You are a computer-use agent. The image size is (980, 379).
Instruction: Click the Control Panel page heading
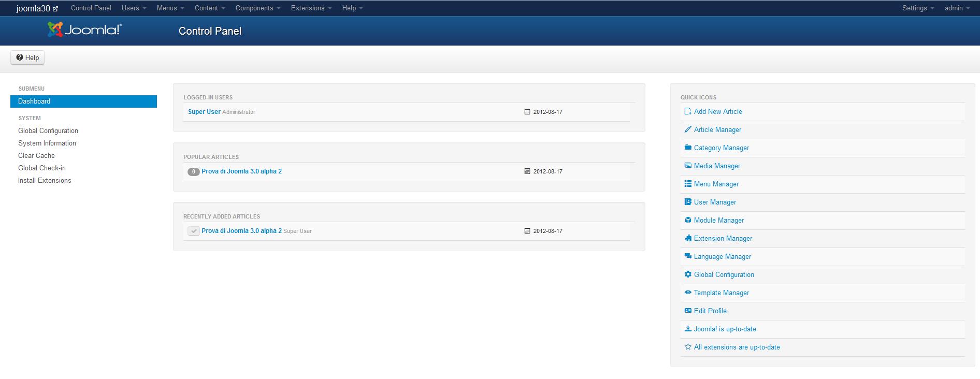pos(210,31)
